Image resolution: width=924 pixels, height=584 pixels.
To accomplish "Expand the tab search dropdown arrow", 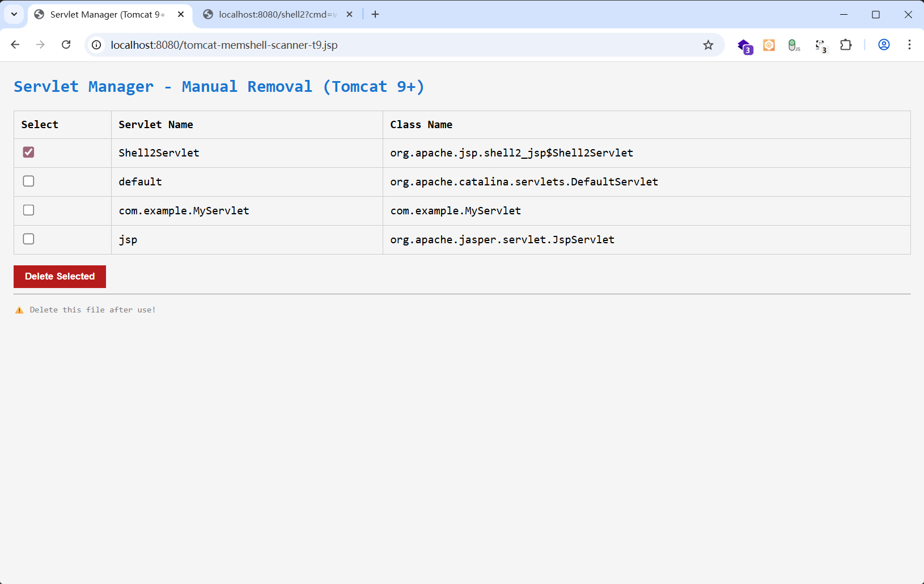I will tap(14, 14).
